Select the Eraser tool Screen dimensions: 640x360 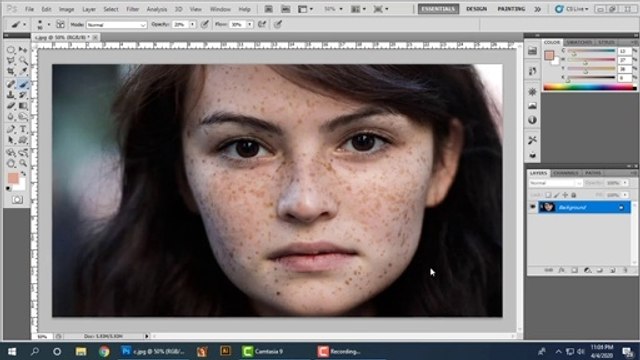[11, 106]
